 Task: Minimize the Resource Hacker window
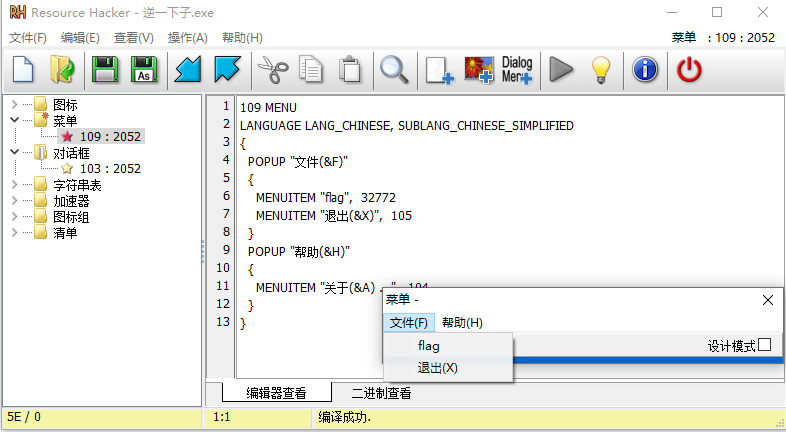click(672, 12)
